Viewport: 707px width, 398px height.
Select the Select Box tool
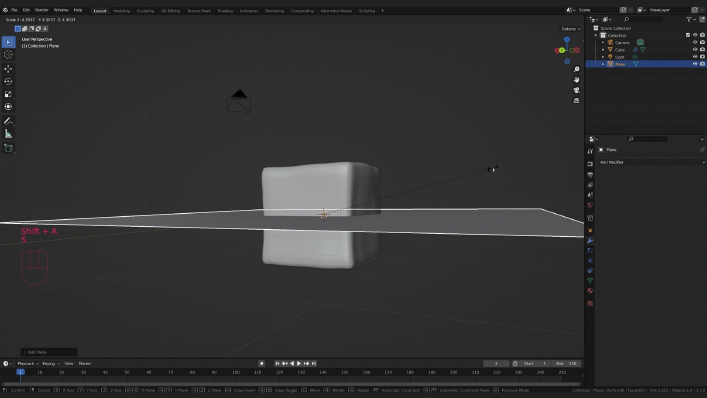[x=8, y=42]
